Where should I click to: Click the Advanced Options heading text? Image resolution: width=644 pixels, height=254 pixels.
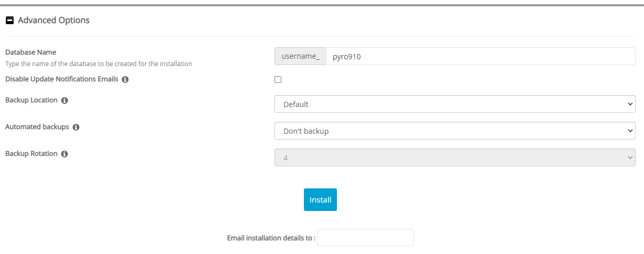[54, 20]
